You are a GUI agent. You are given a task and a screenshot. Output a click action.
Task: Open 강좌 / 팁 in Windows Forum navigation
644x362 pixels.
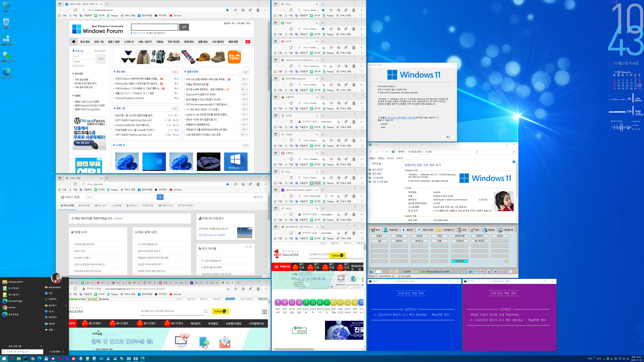pos(99,42)
